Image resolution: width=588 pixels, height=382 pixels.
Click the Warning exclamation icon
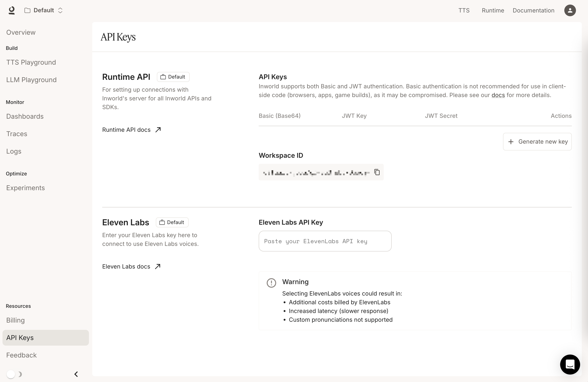pyautogui.click(x=271, y=283)
